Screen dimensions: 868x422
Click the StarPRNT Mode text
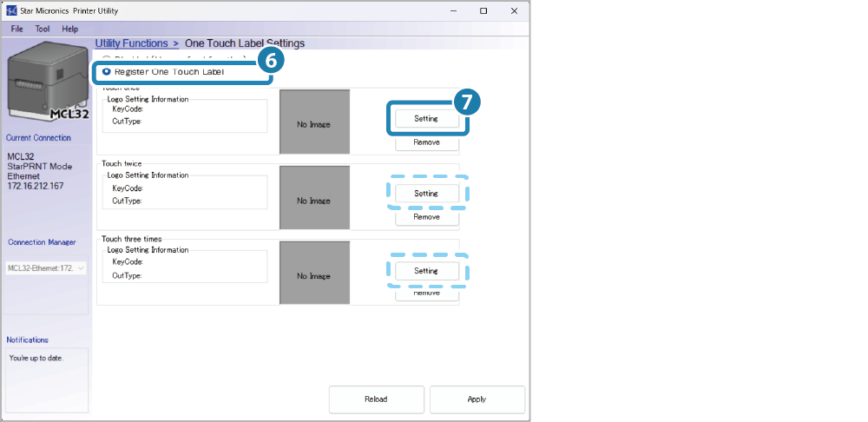(40, 166)
